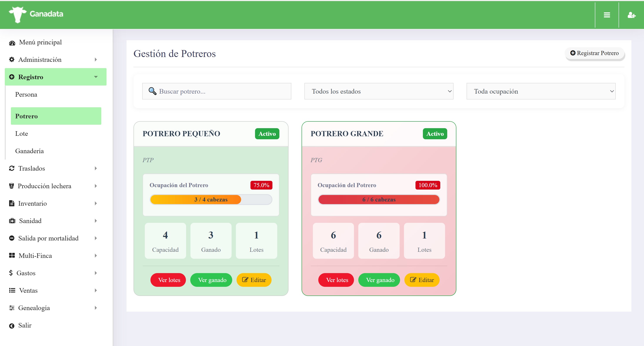Open the Todos los estados dropdown
The height and width of the screenshot is (346, 644).
tap(379, 91)
